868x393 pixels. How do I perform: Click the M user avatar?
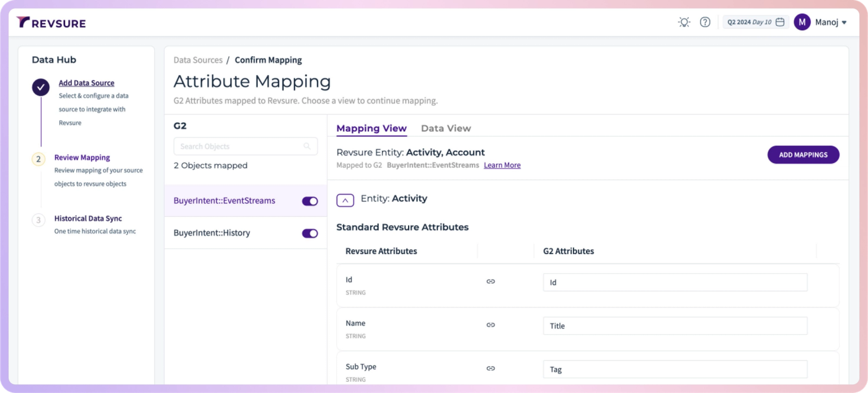[802, 22]
